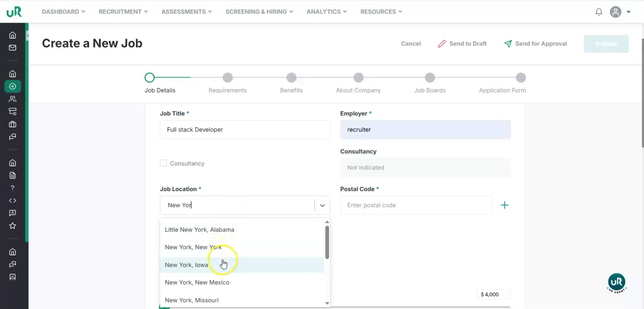Go to the Requirements step marker
This screenshot has height=309, width=644.
[228, 78]
